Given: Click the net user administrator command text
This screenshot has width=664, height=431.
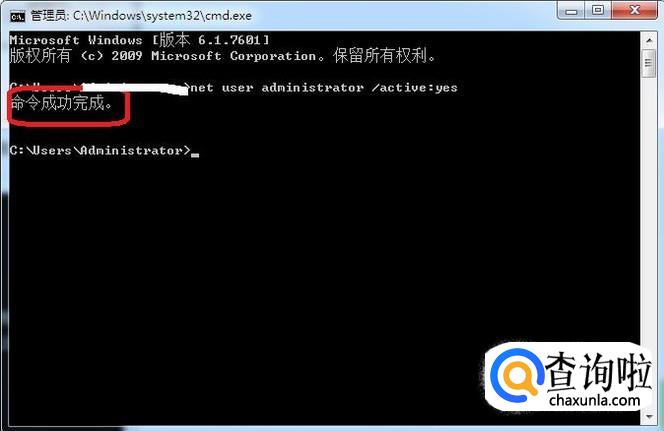Looking at the screenshot, I should pyautogui.click(x=277, y=88).
